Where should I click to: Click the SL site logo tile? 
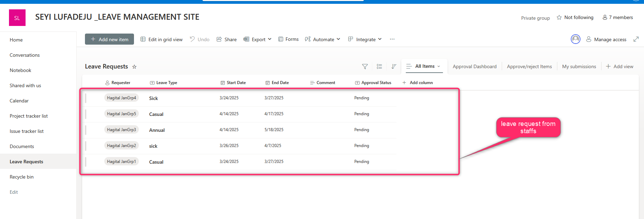point(17,18)
